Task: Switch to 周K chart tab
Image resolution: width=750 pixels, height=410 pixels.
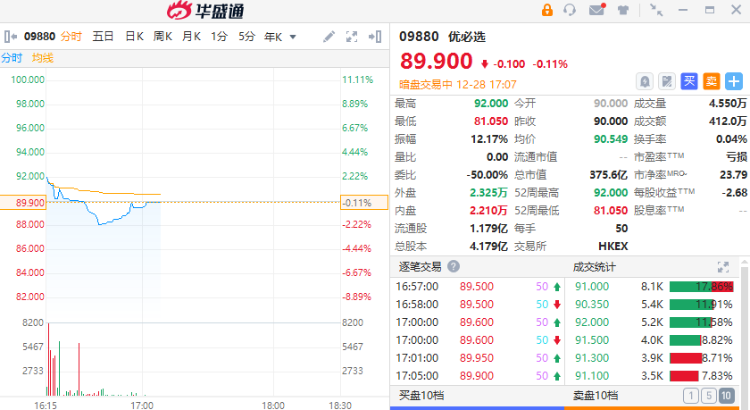Action: (163, 36)
